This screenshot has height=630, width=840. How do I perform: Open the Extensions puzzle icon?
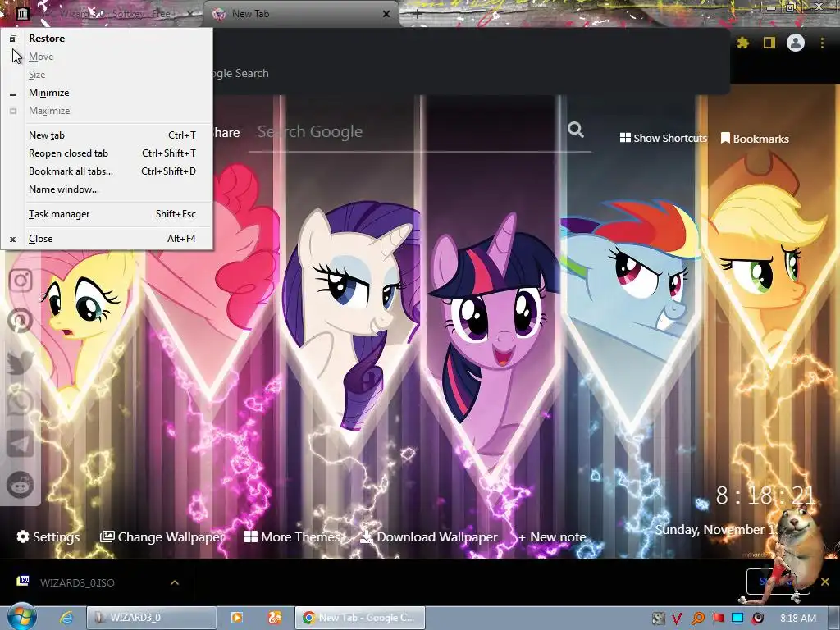coord(743,43)
